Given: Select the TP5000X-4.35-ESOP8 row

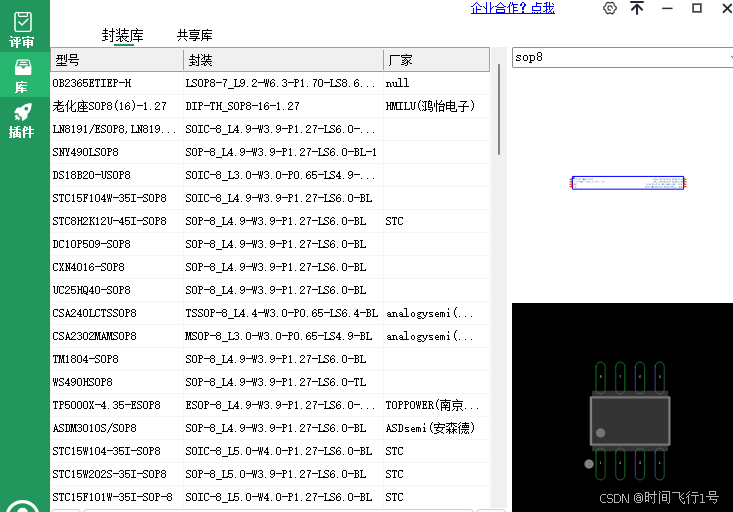Looking at the screenshot, I should 270,405.
